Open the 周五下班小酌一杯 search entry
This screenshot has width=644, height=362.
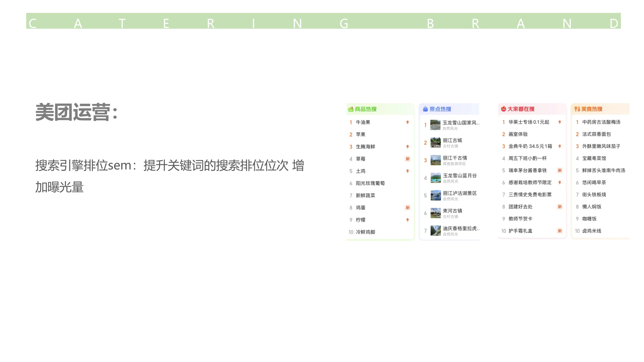[527, 158]
